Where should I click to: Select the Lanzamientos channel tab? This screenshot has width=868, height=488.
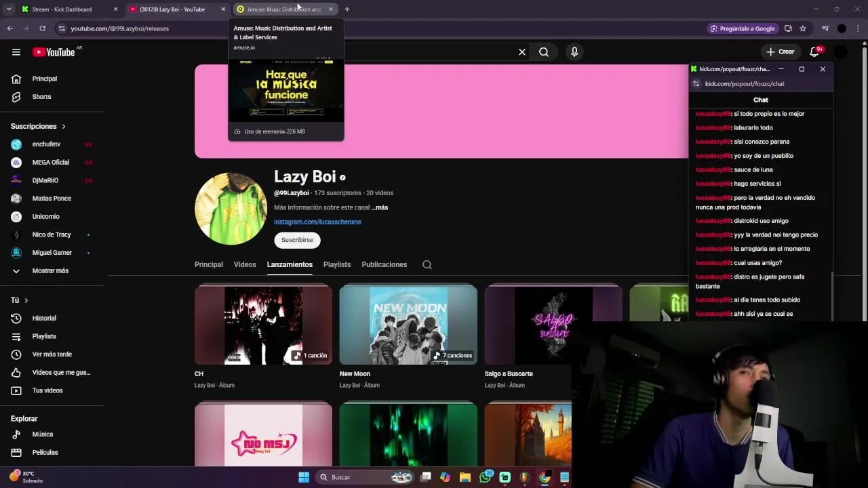[290, 264]
